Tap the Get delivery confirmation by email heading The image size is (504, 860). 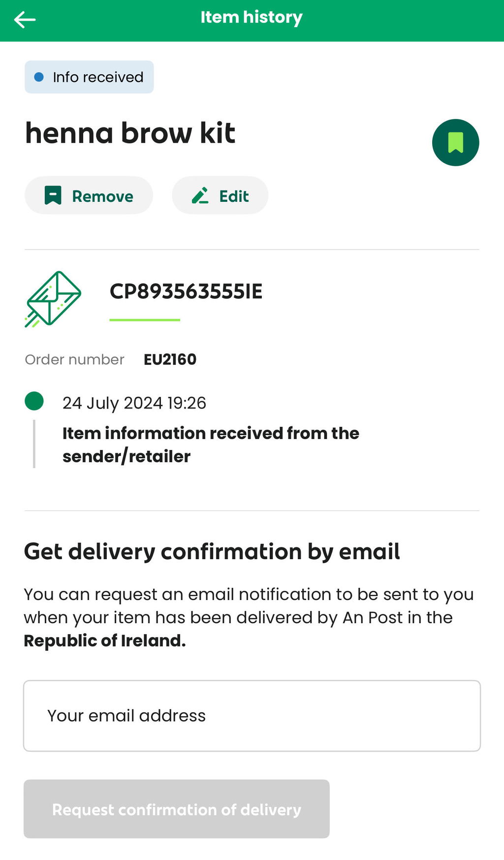tap(212, 551)
